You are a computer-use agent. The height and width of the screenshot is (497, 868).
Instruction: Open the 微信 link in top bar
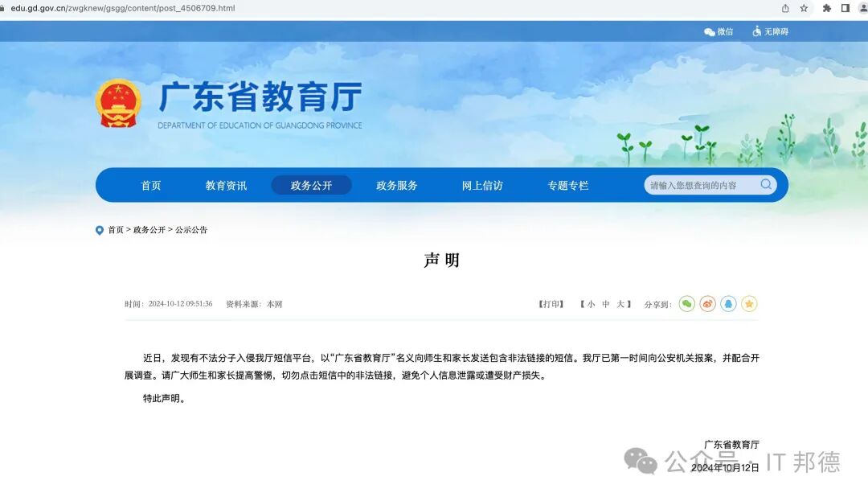click(719, 31)
